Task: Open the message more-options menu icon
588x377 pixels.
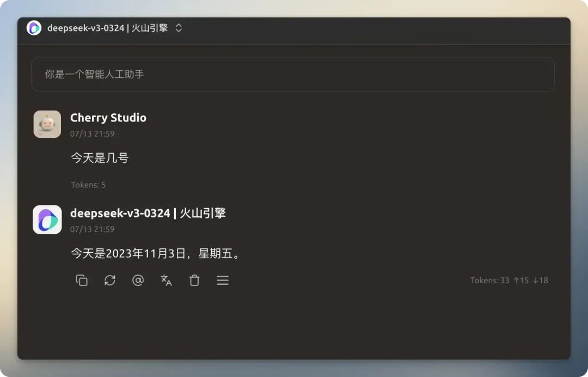Action: click(x=222, y=280)
